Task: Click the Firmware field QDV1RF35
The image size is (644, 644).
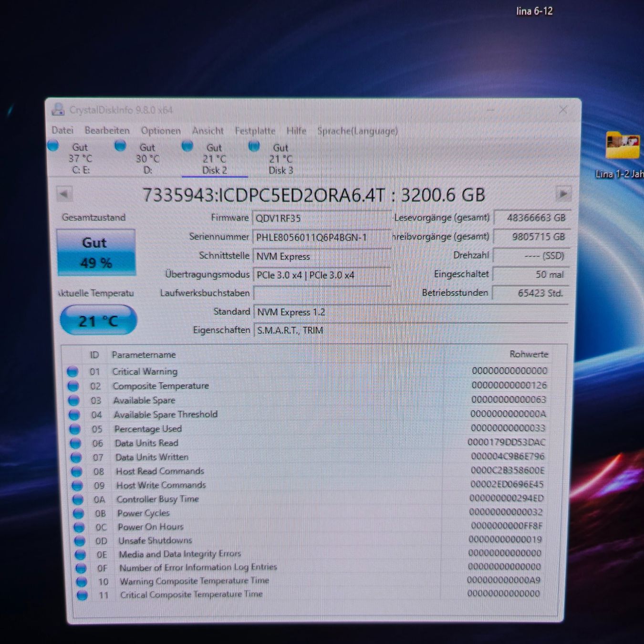Action: (x=322, y=218)
